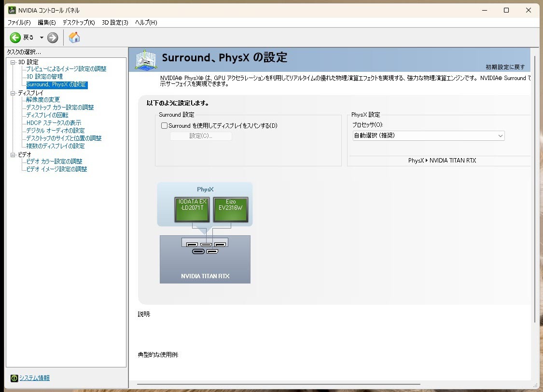Open ビデオ カラー設定の調整 page
The image size is (543, 392).
[55, 161]
